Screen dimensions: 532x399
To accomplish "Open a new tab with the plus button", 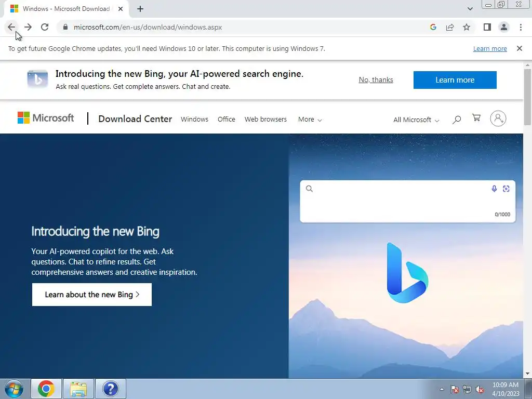I will (x=140, y=9).
